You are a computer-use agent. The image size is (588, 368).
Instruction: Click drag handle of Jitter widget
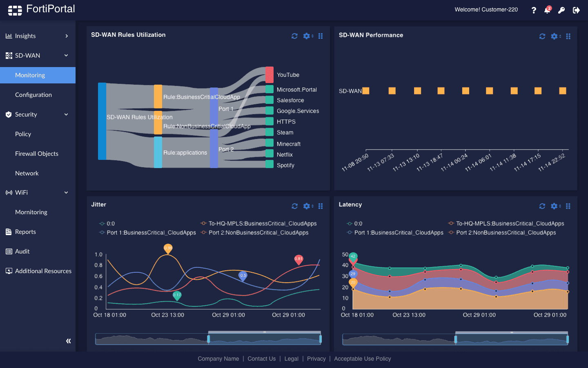321,206
